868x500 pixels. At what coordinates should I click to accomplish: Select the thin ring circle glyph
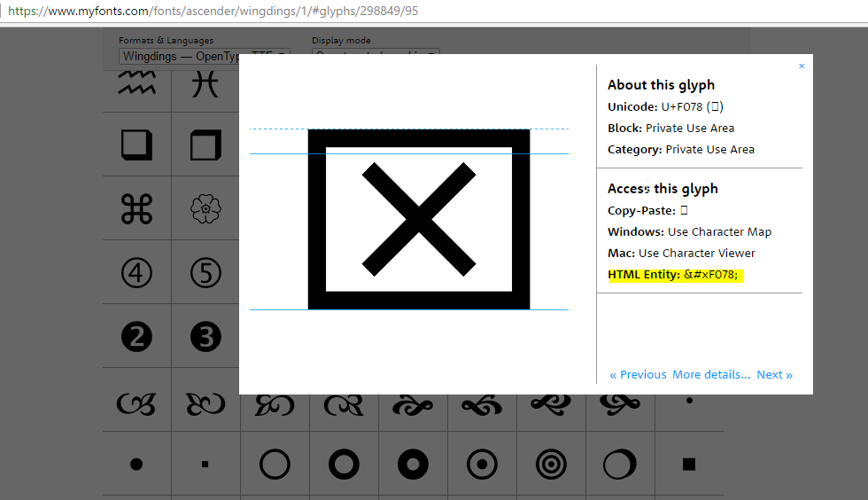click(275, 464)
